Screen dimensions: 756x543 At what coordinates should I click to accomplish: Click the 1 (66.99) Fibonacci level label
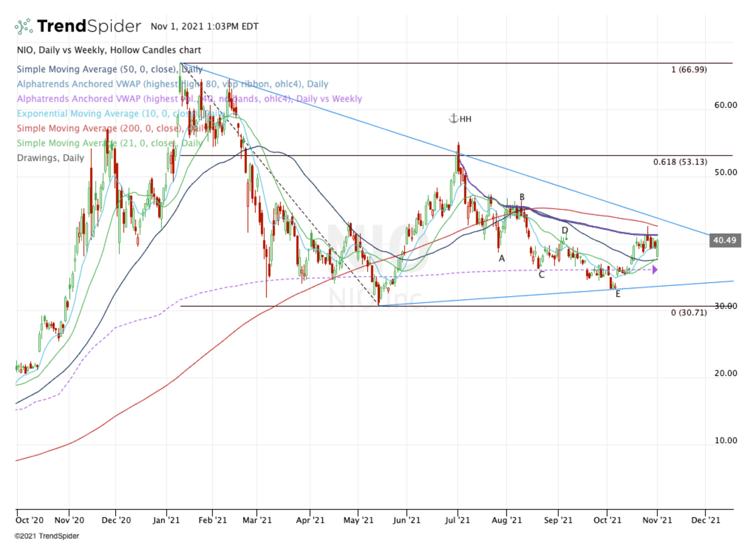689,70
